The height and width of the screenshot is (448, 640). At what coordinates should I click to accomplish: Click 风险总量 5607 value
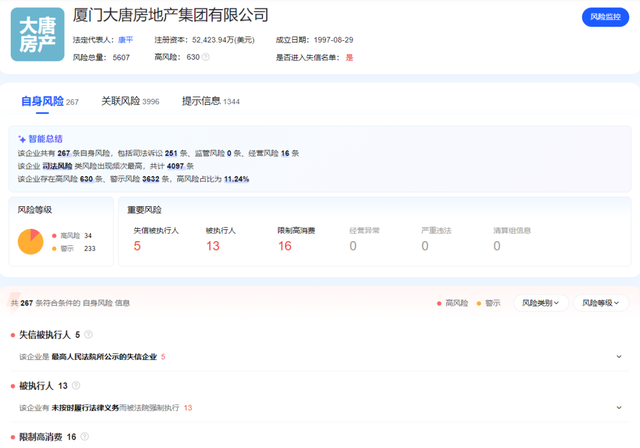121,58
